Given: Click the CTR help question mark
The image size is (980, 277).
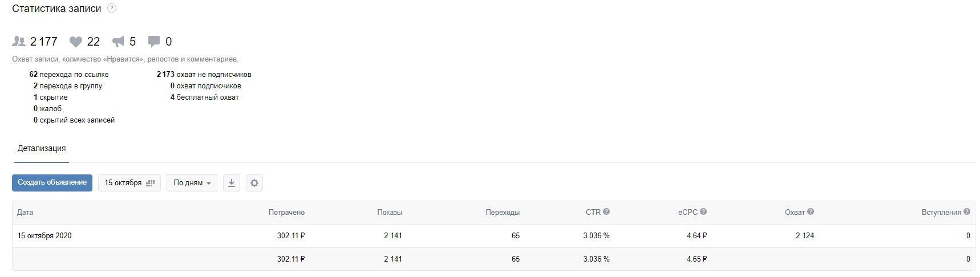Looking at the screenshot, I should pyautogui.click(x=606, y=212).
